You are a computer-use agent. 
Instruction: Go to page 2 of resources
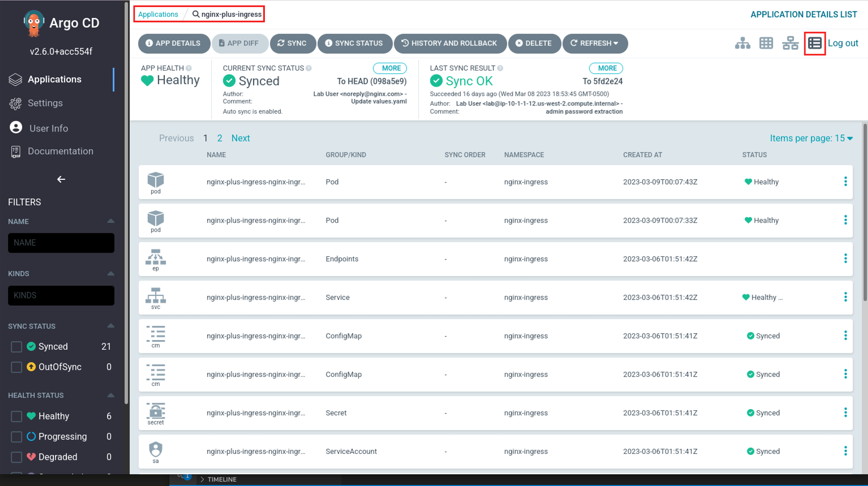pos(220,138)
